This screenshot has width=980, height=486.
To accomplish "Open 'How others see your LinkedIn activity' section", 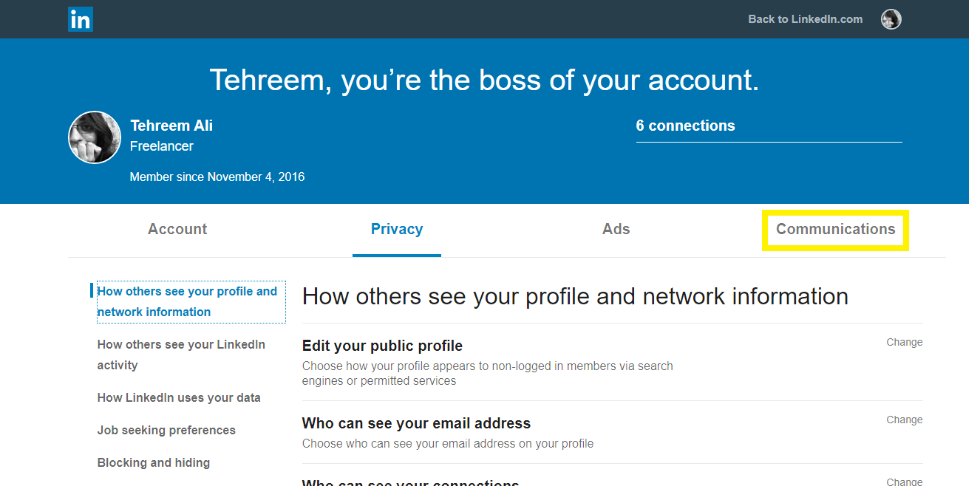I will pos(181,355).
